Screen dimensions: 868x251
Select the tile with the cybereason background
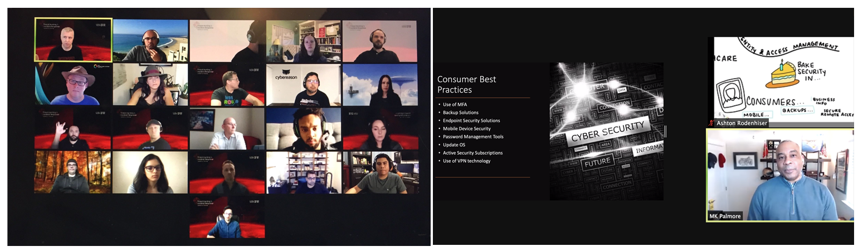[304, 84]
